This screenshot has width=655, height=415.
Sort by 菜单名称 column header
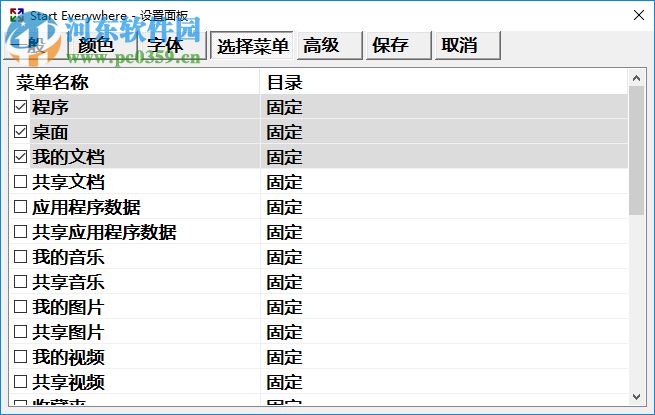click(x=135, y=82)
